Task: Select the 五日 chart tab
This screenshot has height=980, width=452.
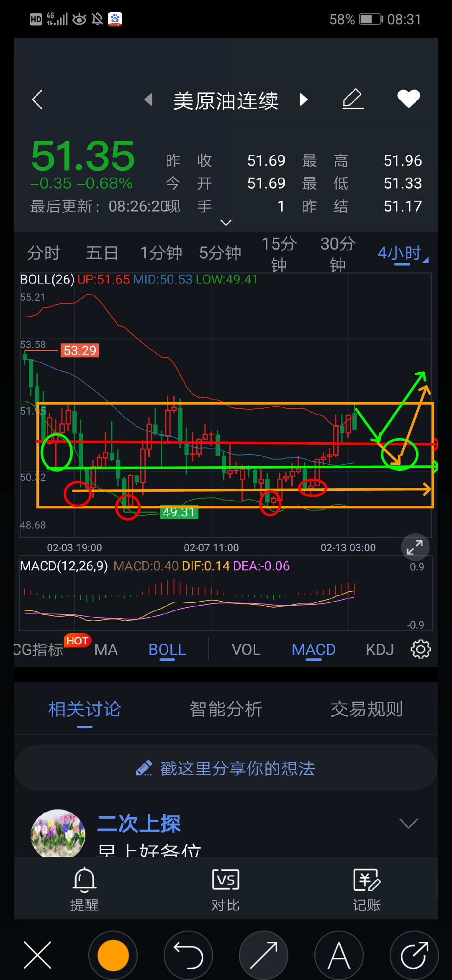Action: tap(102, 253)
